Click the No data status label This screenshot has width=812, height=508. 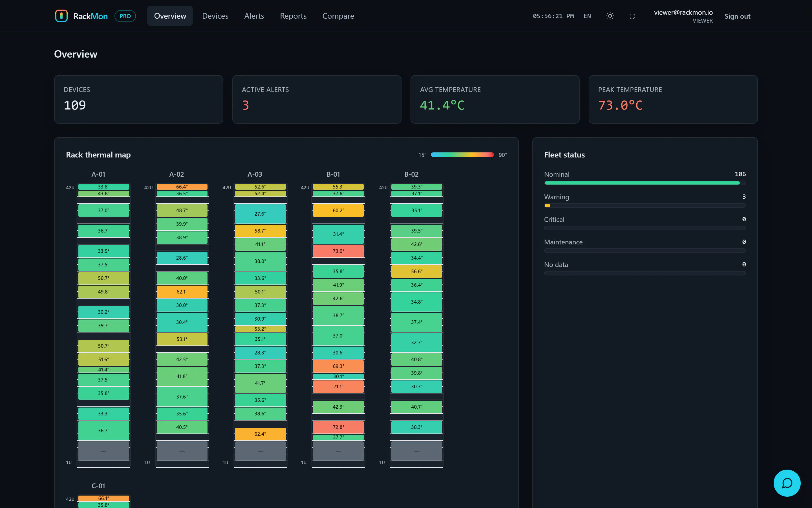pyautogui.click(x=556, y=264)
